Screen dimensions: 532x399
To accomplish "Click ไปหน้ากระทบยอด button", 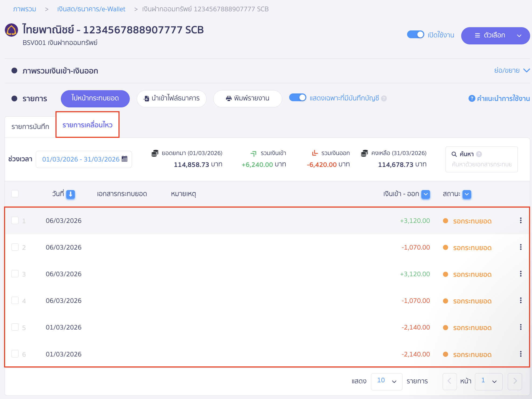I will [x=95, y=98].
